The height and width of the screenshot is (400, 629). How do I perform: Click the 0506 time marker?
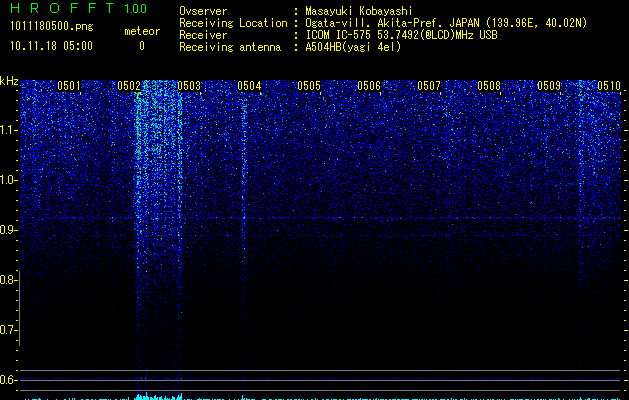369,85
